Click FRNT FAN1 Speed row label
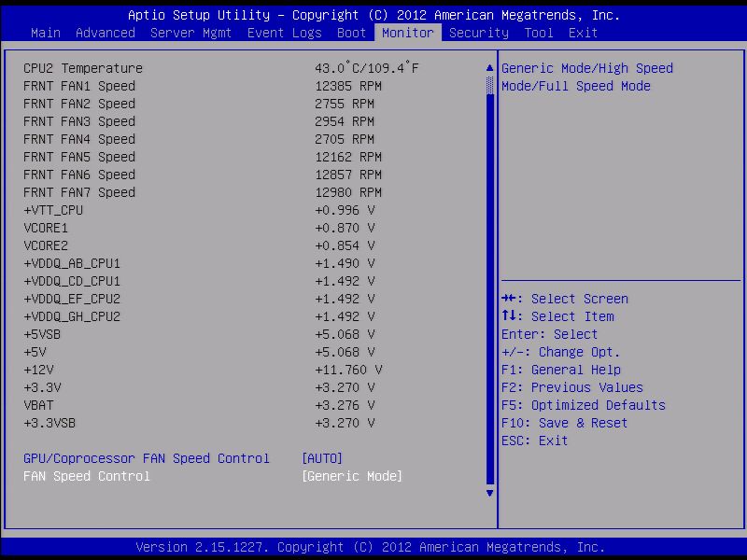The width and height of the screenshot is (747, 560). (x=79, y=86)
